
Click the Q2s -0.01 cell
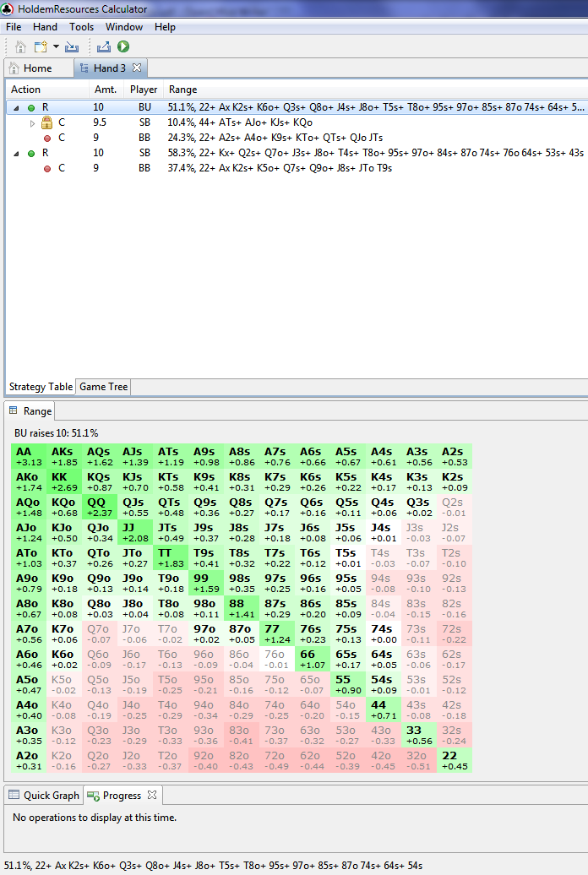click(x=455, y=508)
